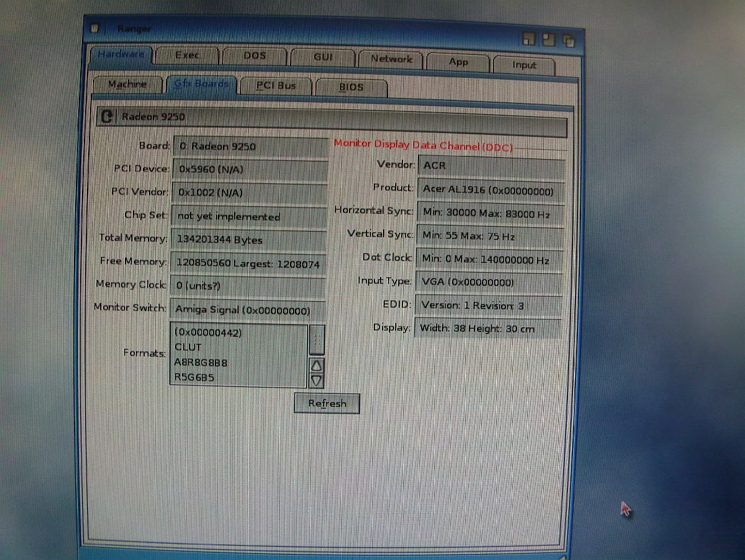
Task: Iconify the Ranger window
Action: point(529,39)
